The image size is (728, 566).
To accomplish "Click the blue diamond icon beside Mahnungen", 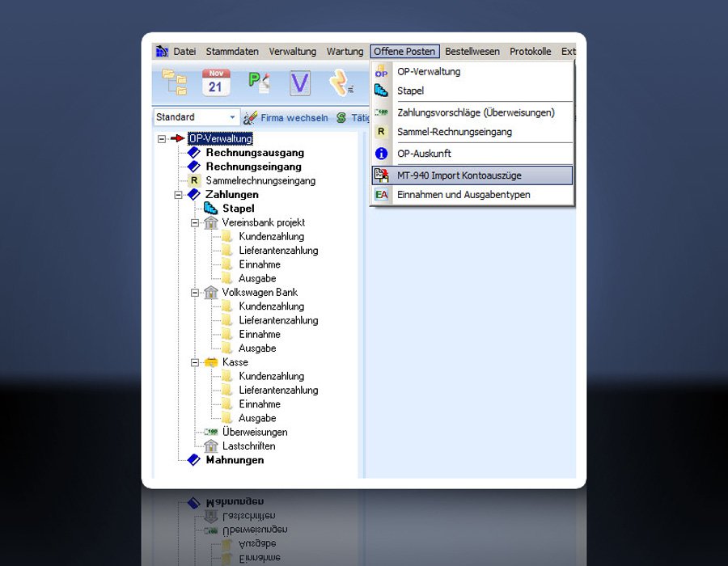I will pos(193,460).
